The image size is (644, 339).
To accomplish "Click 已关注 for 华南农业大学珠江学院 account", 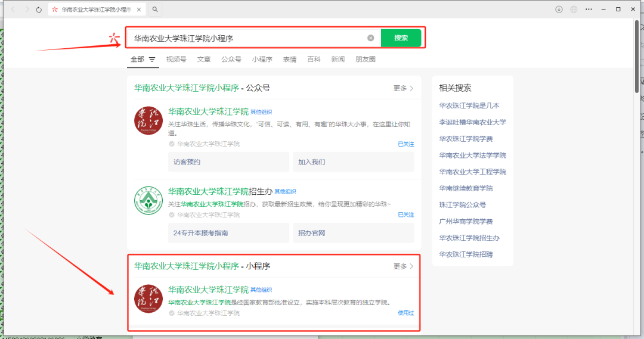I will pos(406,144).
